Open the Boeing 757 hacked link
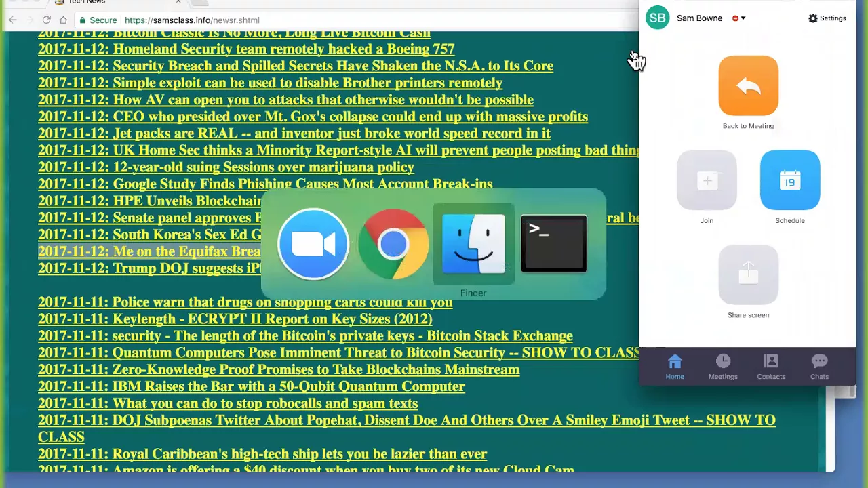868x488 pixels. coord(246,49)
